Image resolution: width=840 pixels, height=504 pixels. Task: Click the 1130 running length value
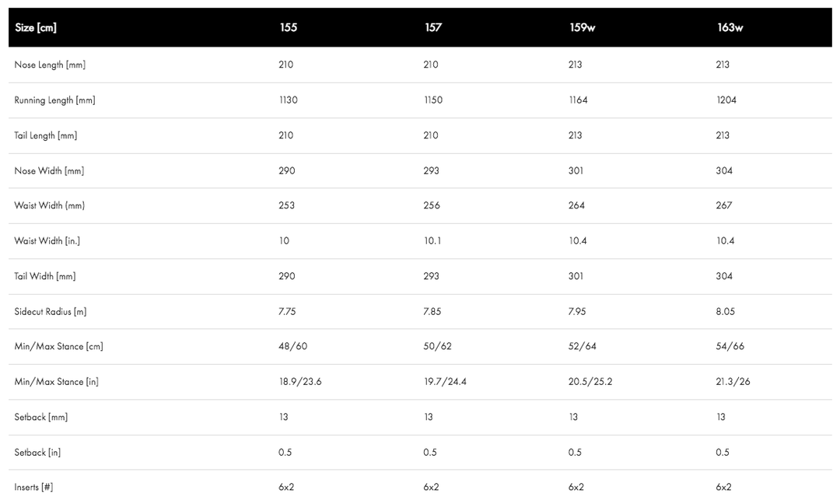coord(288,100)
